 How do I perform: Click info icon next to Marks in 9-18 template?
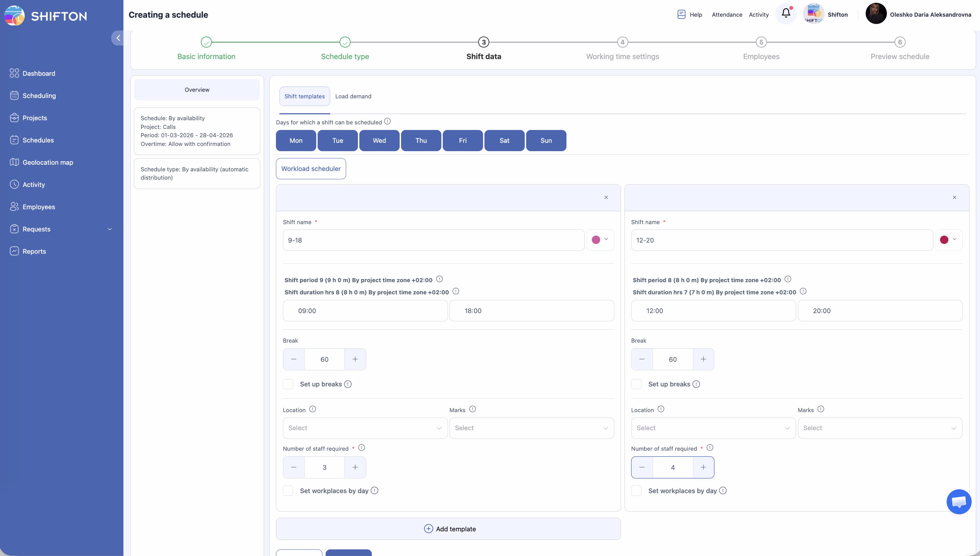(472, 409)
